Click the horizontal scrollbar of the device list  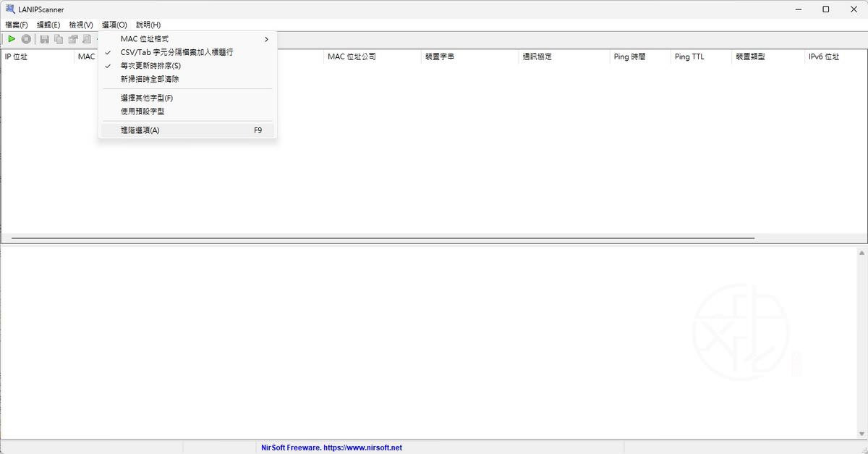pos(382,237)
